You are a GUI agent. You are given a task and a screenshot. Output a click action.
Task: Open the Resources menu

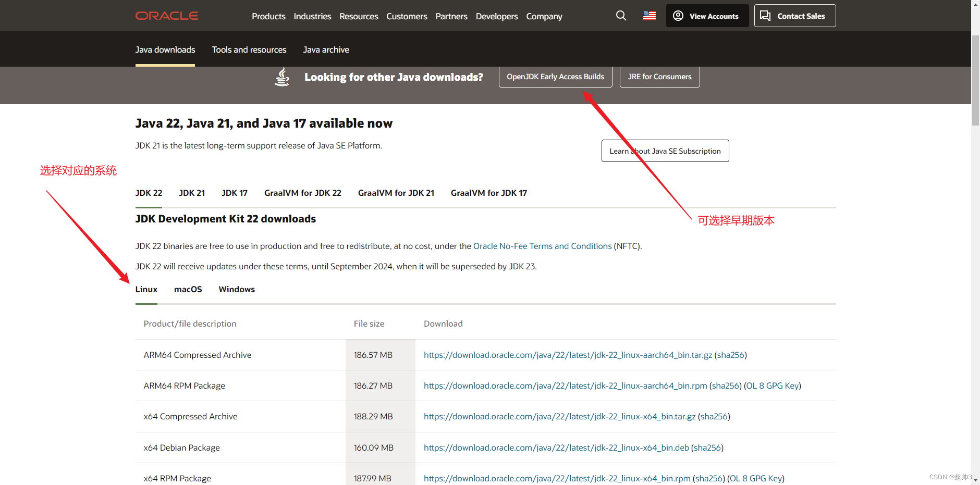click(x=359, y=16)
